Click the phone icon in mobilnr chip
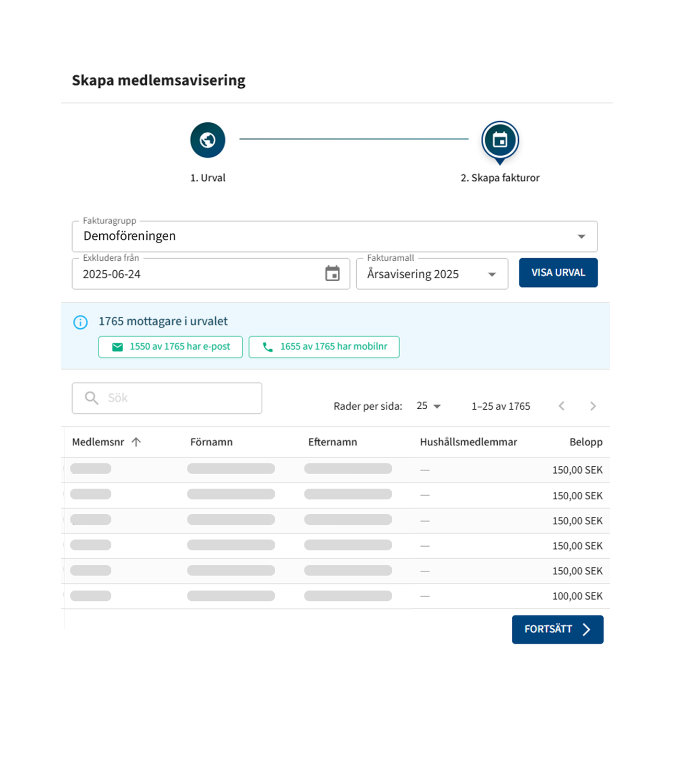The width and height of the screenshot is (679, 784). pyautogui.click(x=267, y=347)
